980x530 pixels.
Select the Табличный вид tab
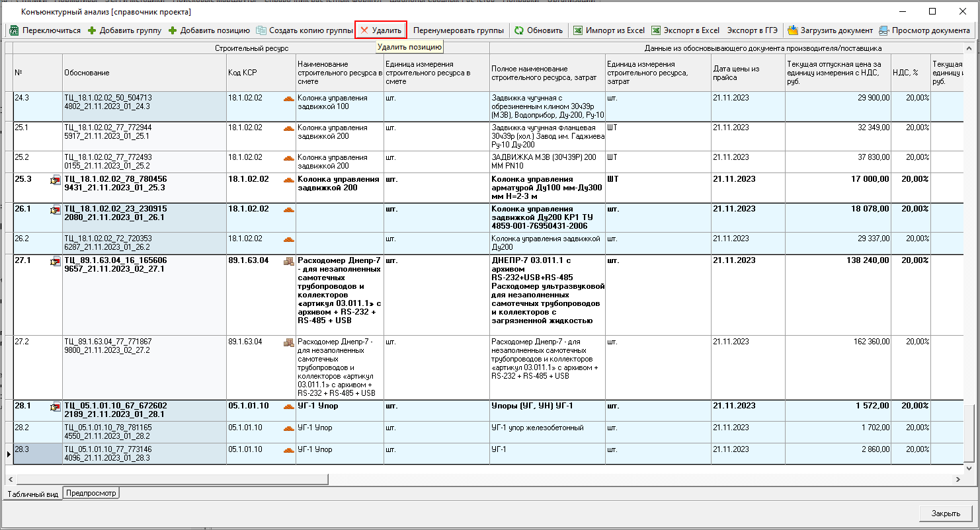coord(33,494)
